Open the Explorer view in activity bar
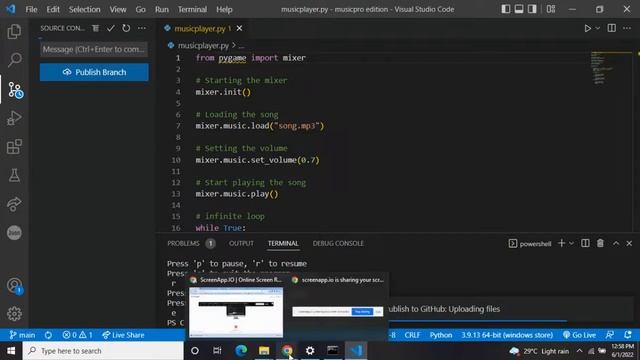Viewport: 640px width, 360px height. 14,31
